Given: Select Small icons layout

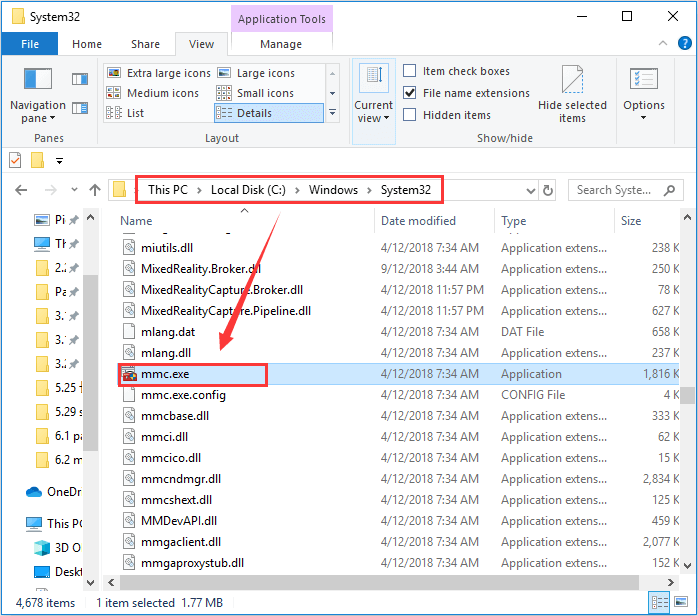Looking at the screenshot, I should pos(256,93).
